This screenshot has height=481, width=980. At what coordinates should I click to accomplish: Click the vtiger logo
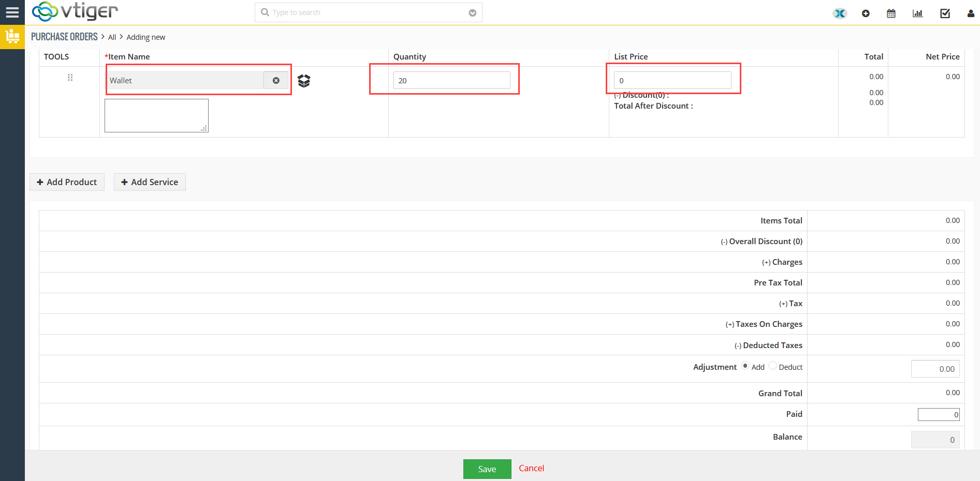[x=75, y=11]
